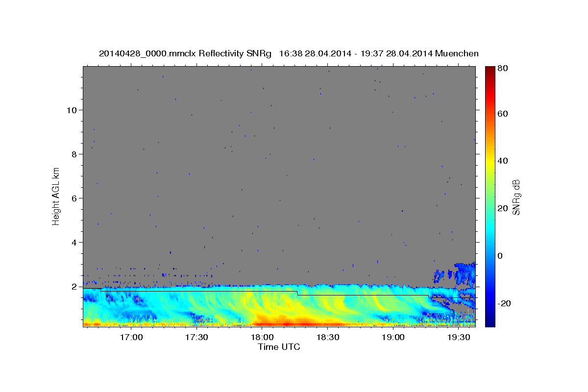Image resolution: width=588 pixels, height=392 pixels.
Task: Click the colorbar value 0
Action: (x=500, y=256)
